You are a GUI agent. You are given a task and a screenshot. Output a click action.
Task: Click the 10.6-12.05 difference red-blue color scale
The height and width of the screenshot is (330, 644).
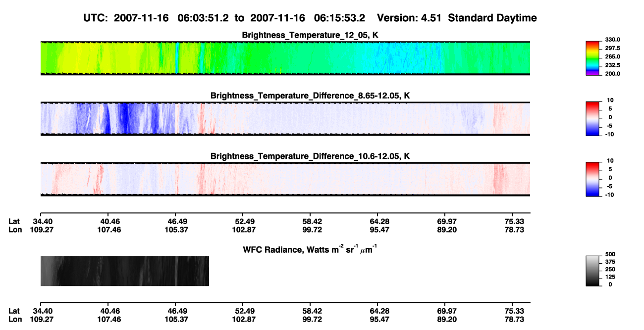(x=593, y=178)
